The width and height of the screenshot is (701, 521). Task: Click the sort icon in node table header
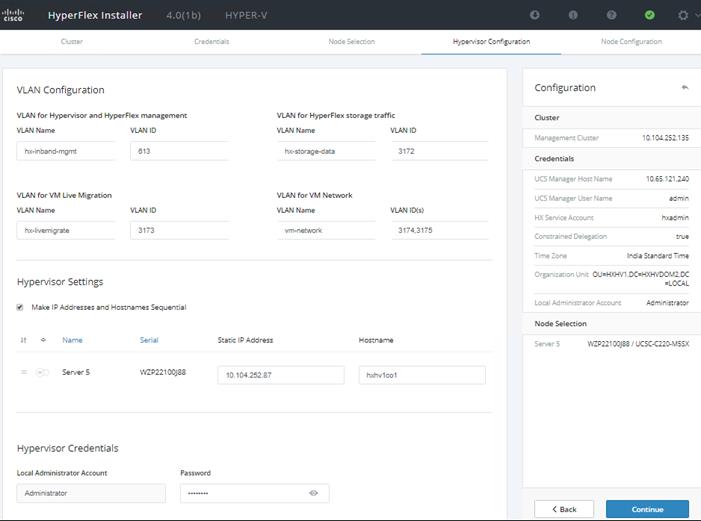click(23, 340)
